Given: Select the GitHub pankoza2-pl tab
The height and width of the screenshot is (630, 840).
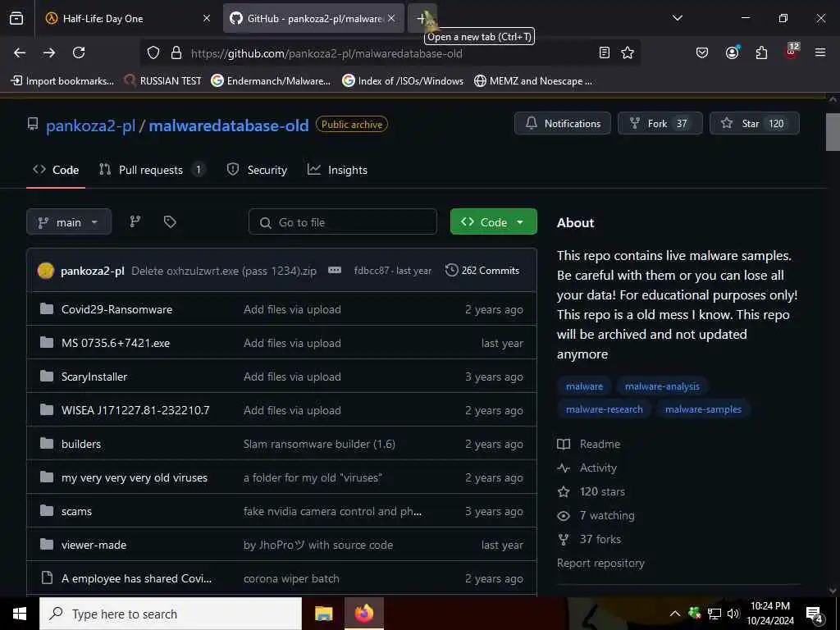Looking at the screenshot, I should (313, 19).
